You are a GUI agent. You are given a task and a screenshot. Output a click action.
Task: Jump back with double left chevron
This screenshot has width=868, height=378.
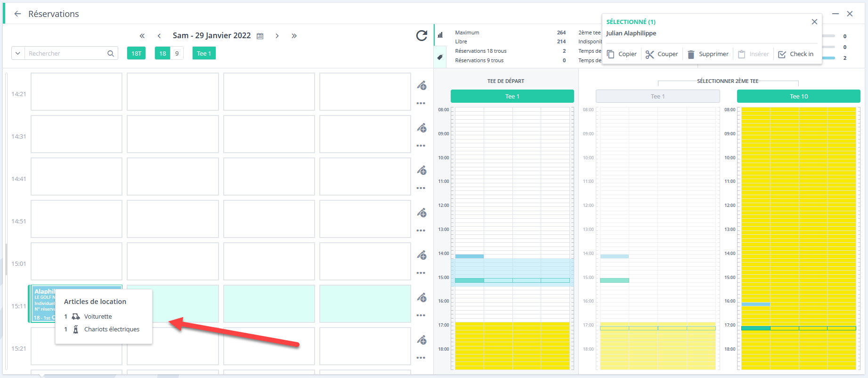(x=142, y=36)
